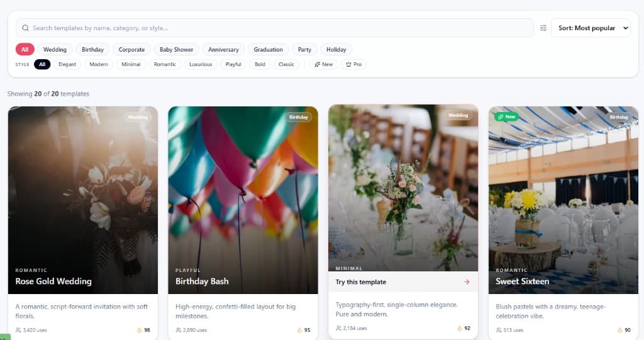Screen dimensions: 644x340
Task: Click the users icon beside 3,420 uses
Action: [x=18, y=330]
